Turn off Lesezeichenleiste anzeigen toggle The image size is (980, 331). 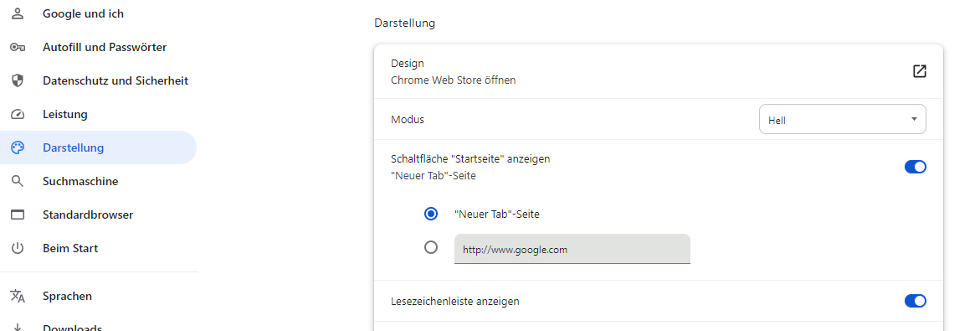[915, 301]
